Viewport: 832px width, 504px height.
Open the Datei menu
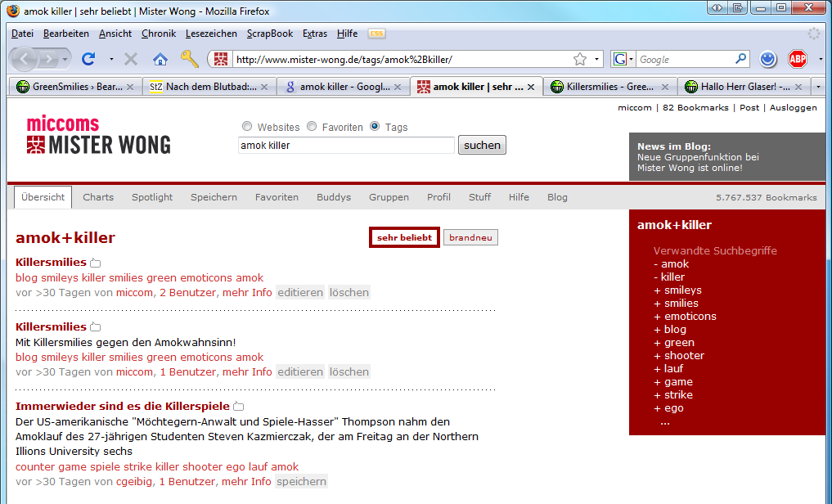tap(22, 34)
